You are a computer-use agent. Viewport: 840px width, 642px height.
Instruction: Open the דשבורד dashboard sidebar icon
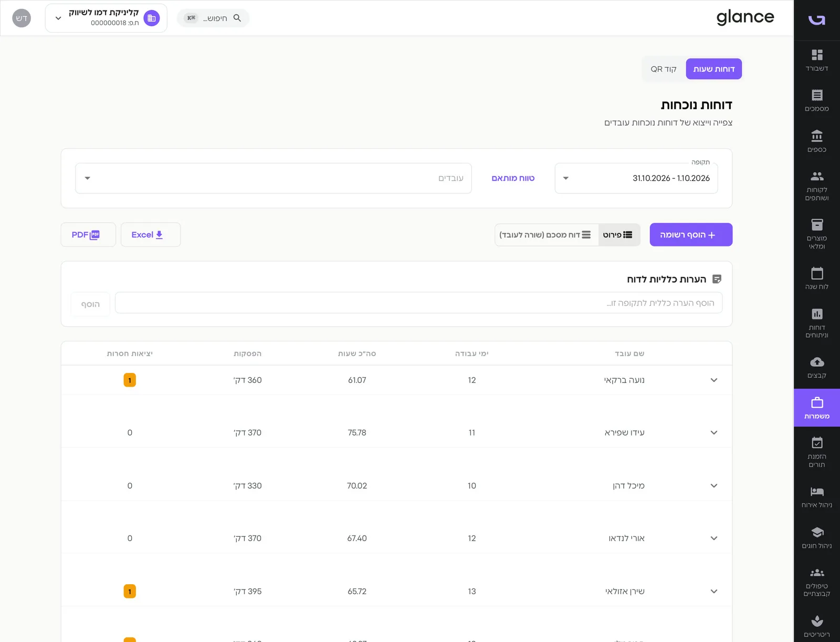tap(817, 60)
